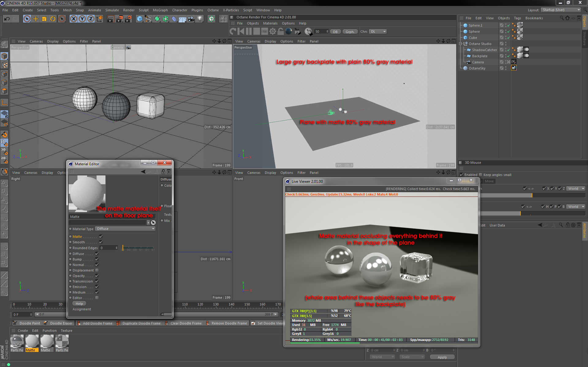This screenshot has height=367, width=588.
Task: Disable the Diffuse channel checkbox
Action: pos(97,253)
